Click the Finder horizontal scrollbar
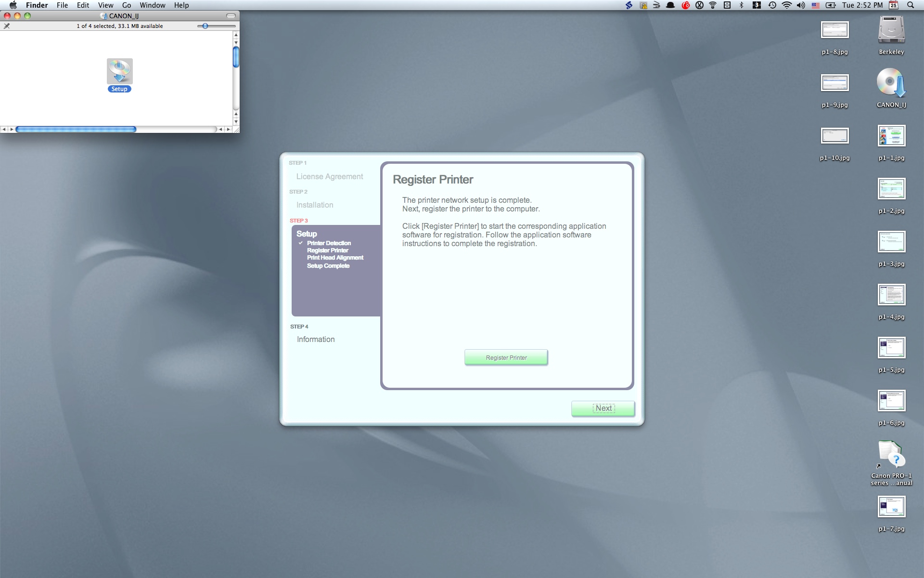This screenshot has width=924, height=578. tap(76, 129)
